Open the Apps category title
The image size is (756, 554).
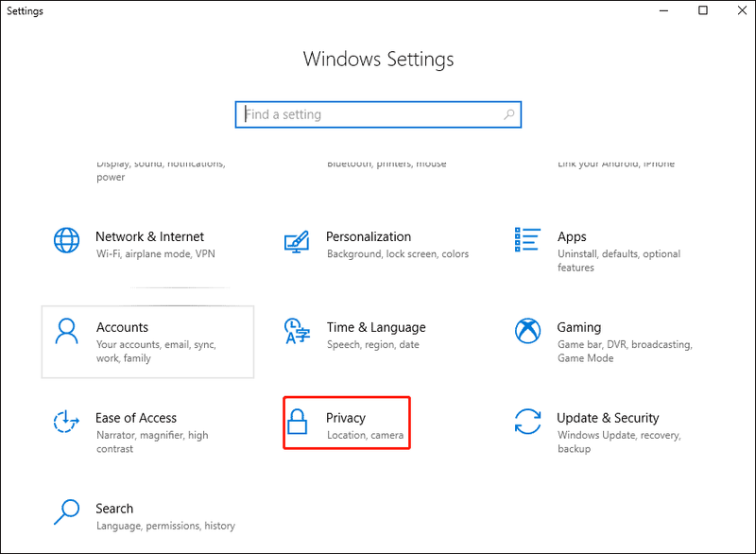(x=572, y=236)
